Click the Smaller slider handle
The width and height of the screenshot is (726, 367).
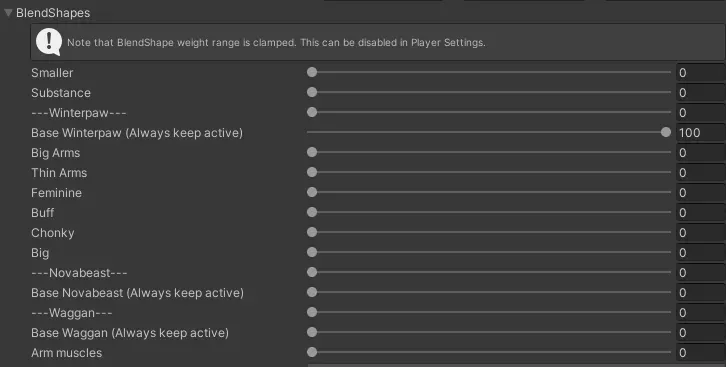tap(312, 72)
